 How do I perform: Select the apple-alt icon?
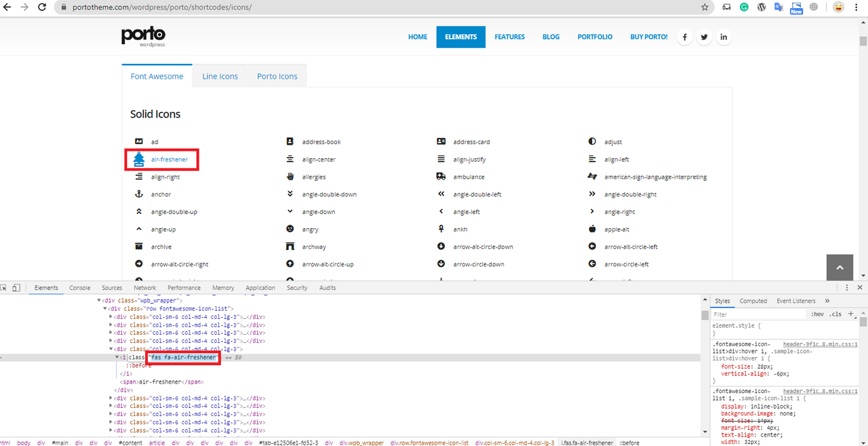pos(592,229)
